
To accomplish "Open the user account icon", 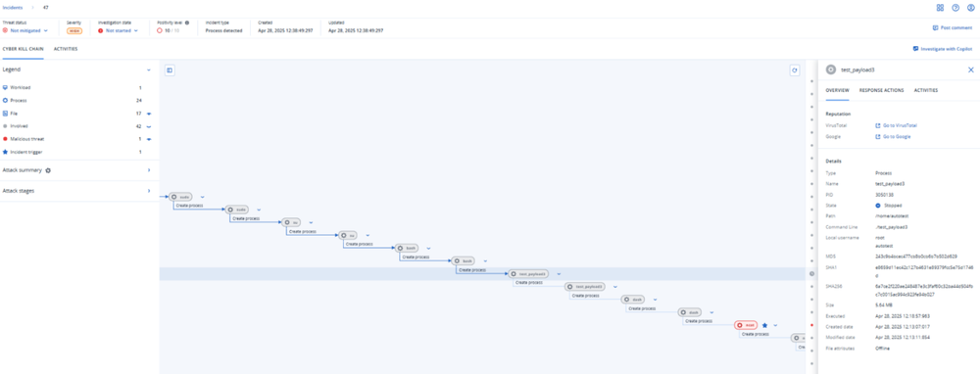I will click(970, 8).
